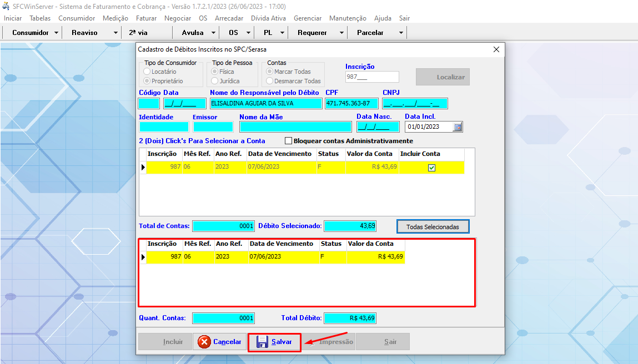Click row pointer arrow in upper accounts grid
This screenshot has height=364, width=638.
(x=143, y=167)
